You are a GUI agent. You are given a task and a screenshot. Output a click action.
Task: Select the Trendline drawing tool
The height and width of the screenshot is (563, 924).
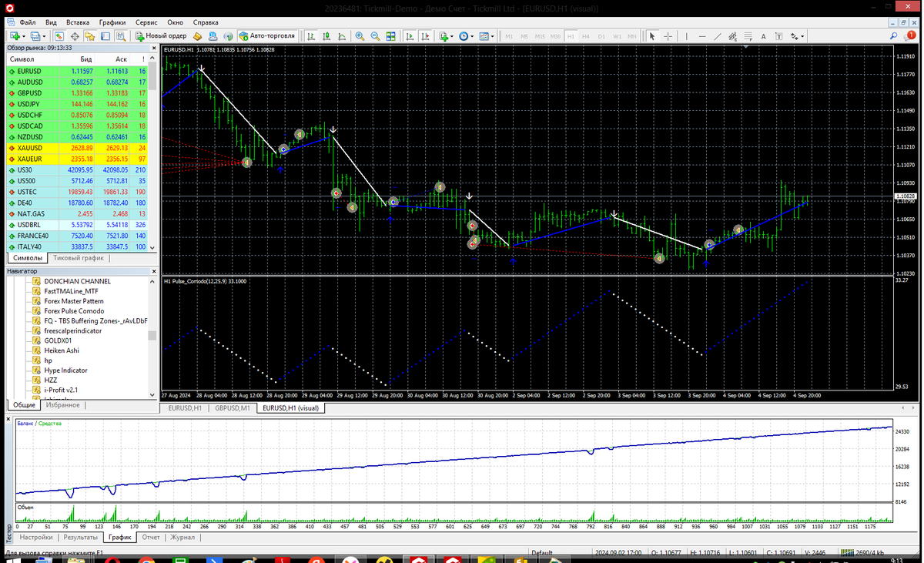click(718, 36)
